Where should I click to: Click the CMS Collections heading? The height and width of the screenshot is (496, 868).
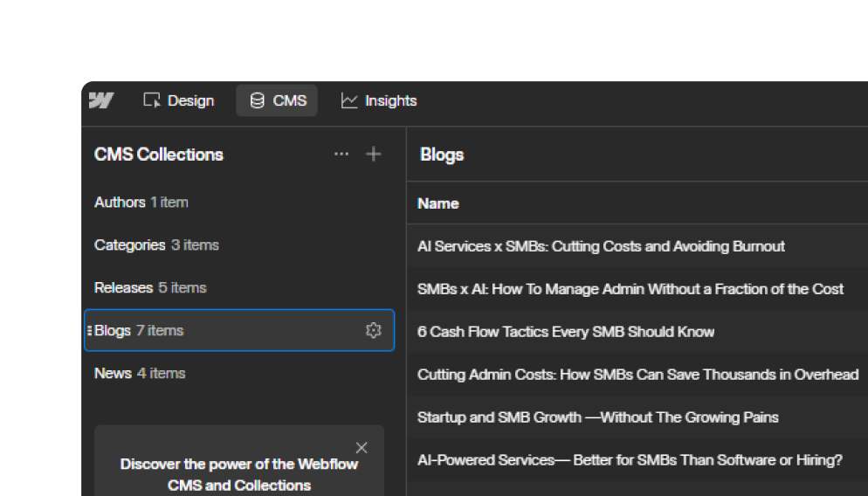(x=158, y=155)
